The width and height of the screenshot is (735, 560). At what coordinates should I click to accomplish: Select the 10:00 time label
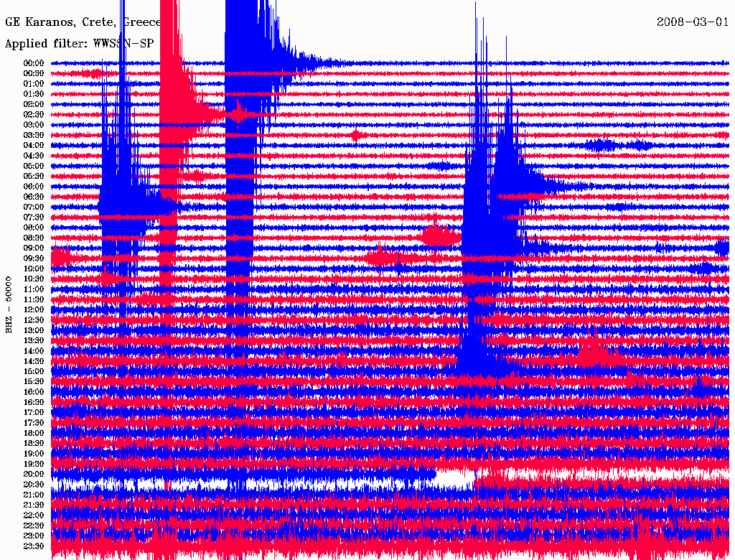34,269
